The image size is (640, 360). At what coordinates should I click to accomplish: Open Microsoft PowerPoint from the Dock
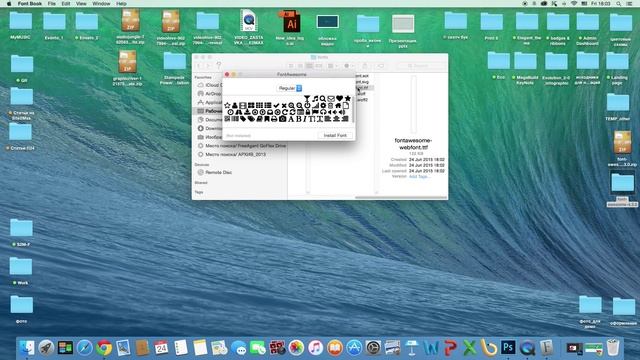(x=450, y=348)
